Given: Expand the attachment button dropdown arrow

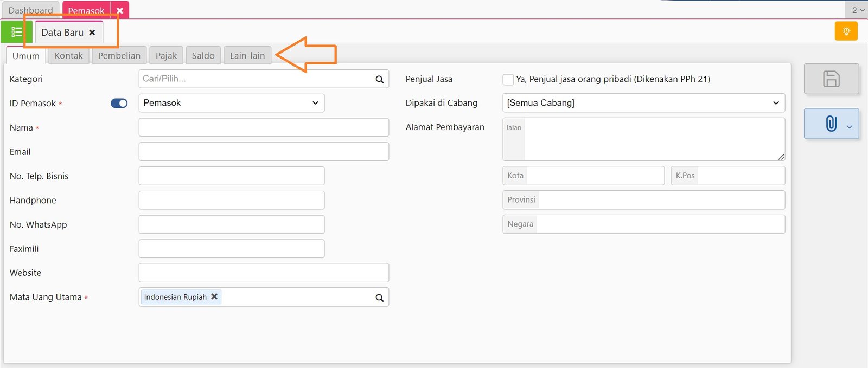Looking at the screenshot, I should click(x=850, y=127).
